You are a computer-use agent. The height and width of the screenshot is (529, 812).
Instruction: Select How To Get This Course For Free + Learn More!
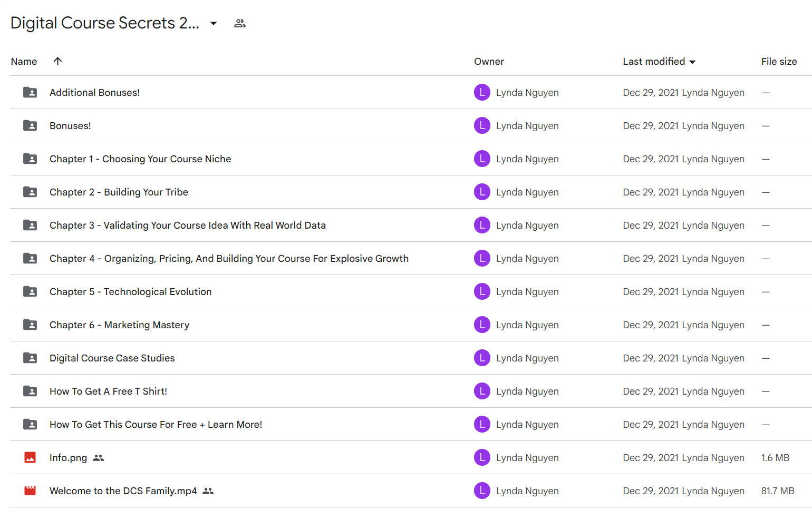[156, 424]
